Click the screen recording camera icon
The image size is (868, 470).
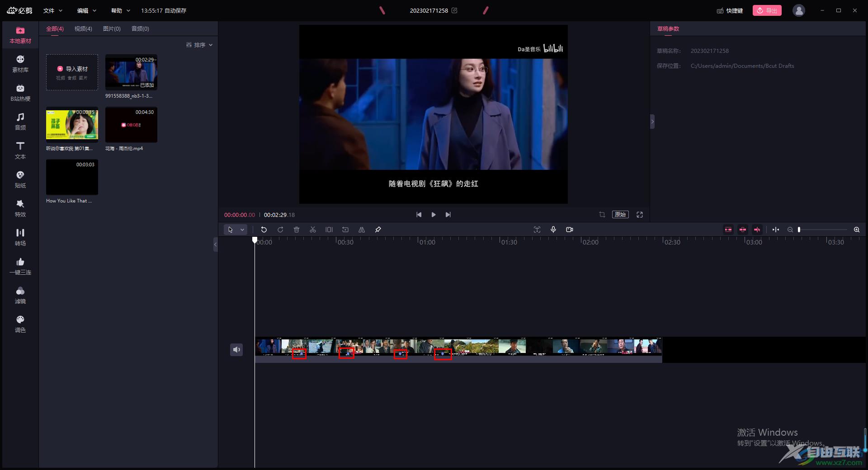(x=570, y=230)
